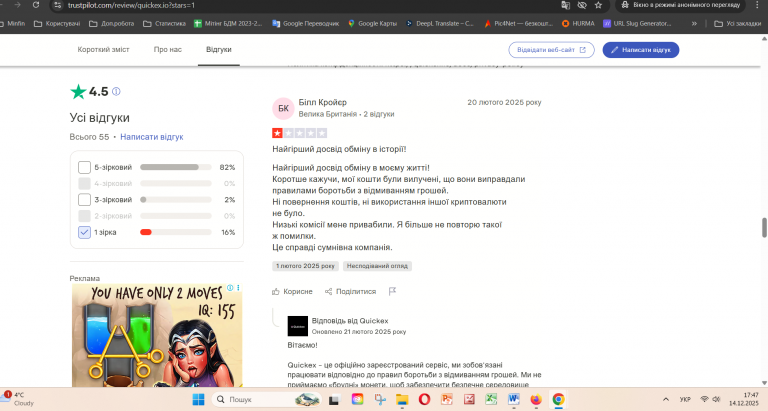This screenshot has width=768, height=411.
Task: Click the game advertisement image
Action: [x=157, y=336]
